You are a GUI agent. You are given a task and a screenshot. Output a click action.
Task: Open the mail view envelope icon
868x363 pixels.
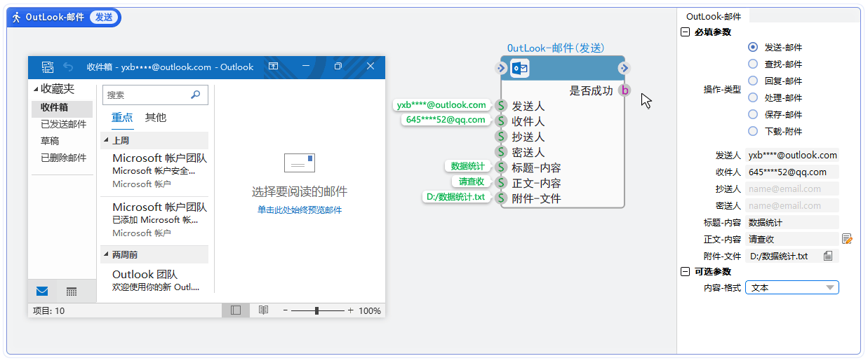[42, 292]
